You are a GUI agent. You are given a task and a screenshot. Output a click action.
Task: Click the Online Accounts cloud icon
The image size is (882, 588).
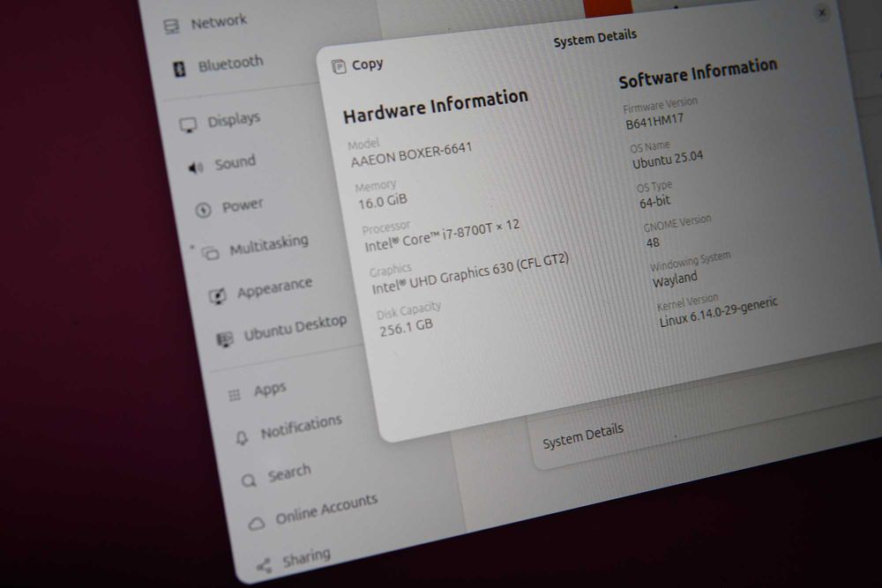[257, 524]
